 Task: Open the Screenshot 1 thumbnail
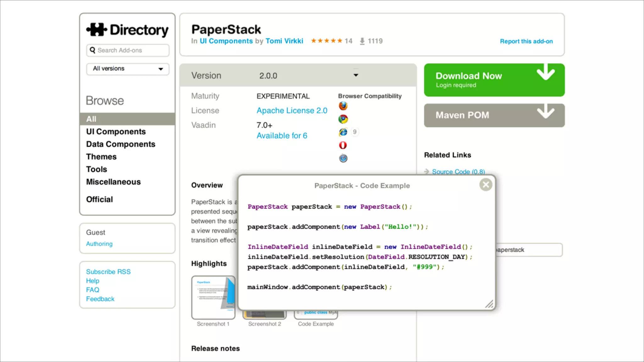(213, 297)
